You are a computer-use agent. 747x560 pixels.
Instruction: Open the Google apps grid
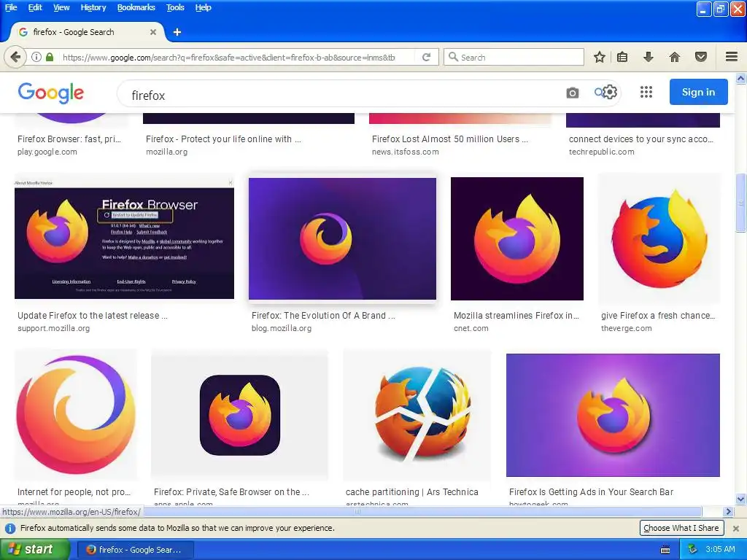(646, 92)
